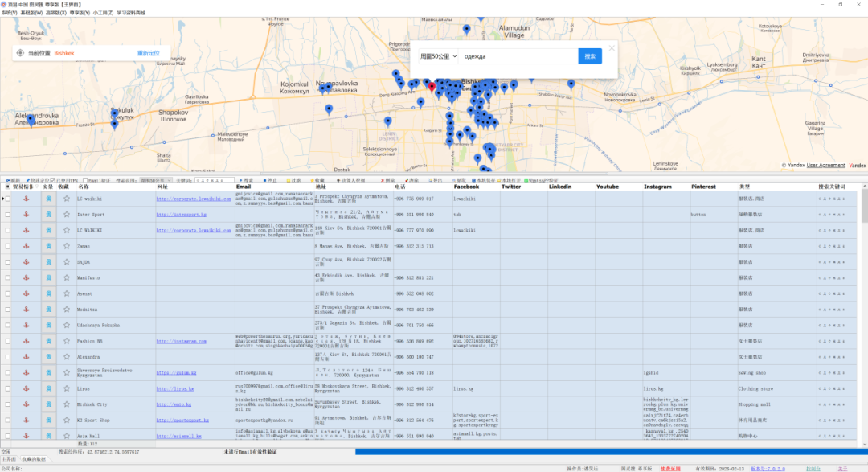Click the blue search button on map

pyautogui.click(x=590, y=56)
